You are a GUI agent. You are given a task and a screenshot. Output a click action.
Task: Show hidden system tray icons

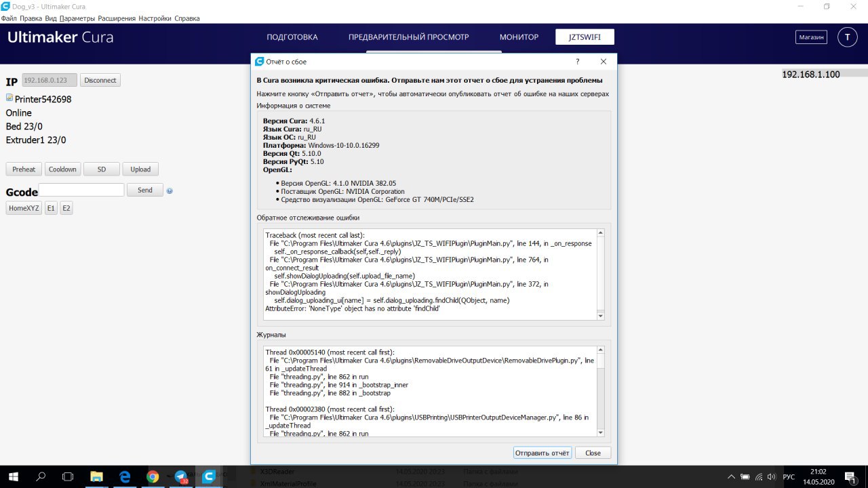tap(732, 477)
